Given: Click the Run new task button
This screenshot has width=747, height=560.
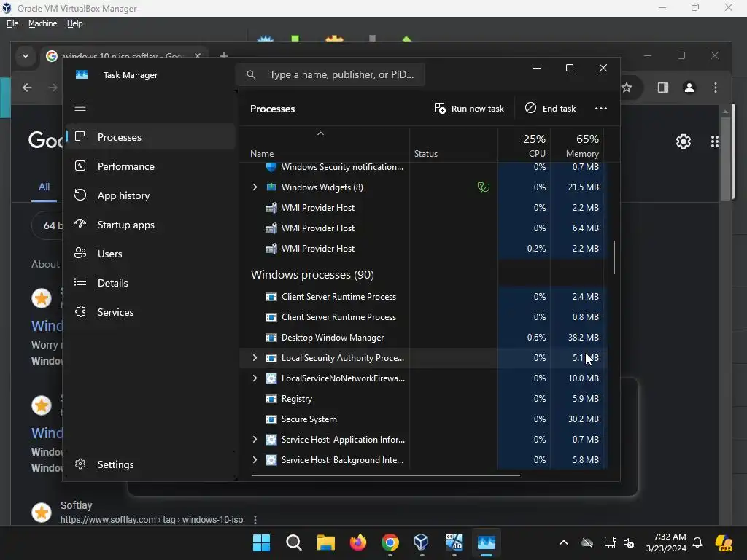Looking at the screenshot, I should coord(469,109).
